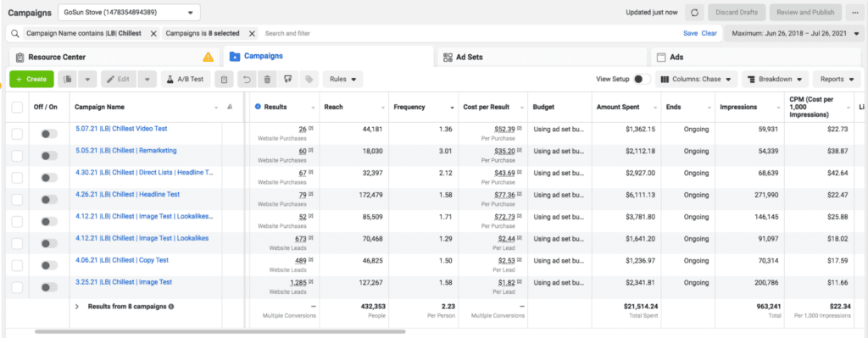Click the Impressions column header

[x=749, y=108]
